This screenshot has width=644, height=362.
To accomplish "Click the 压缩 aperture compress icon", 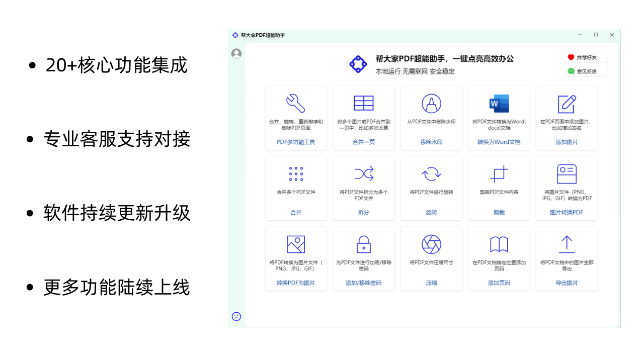I will point(431,244).
